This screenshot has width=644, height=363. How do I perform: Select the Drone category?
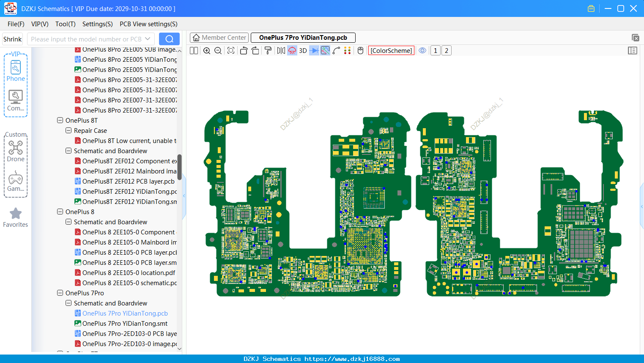16,151
